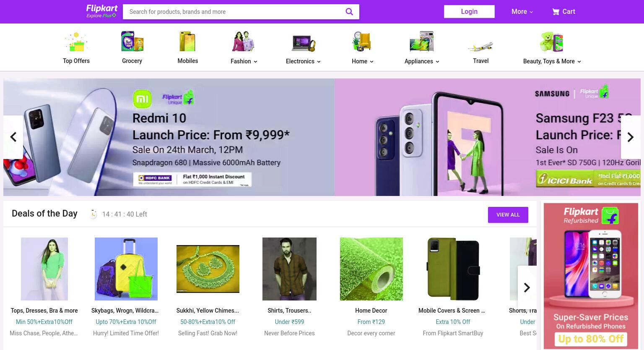The height and width of the screenshot is (350, 644).
Task: Go to previous banner slide
Action: tap(13, 137)
